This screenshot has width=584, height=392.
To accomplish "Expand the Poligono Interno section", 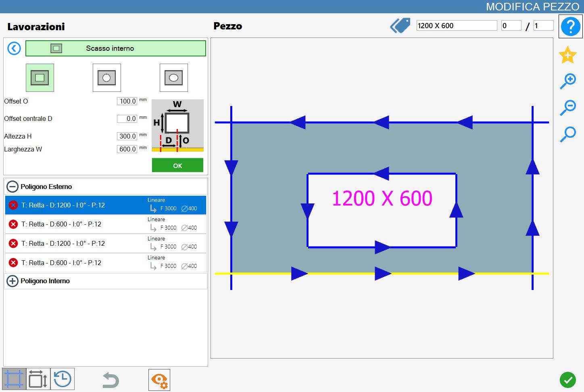I will 13,281.
